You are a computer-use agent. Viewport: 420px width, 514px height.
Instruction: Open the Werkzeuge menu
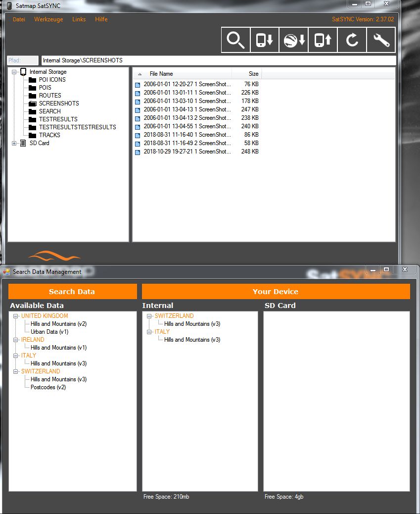click(48, 19)
